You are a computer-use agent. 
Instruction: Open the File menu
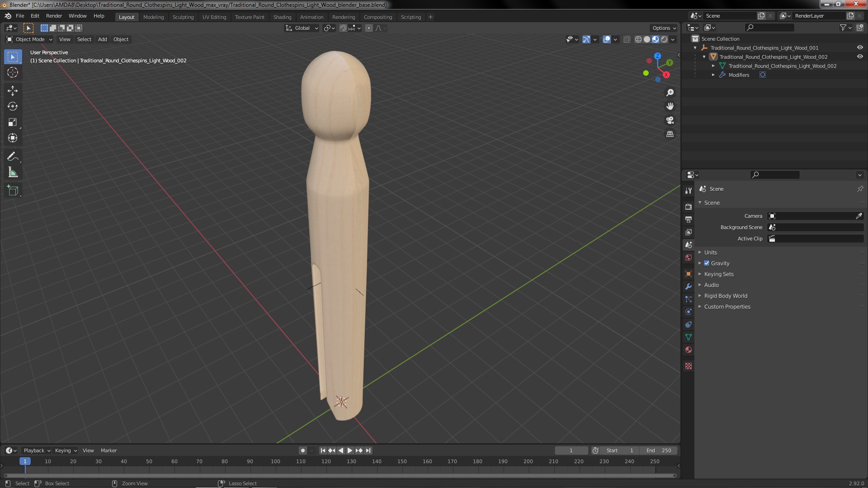click(x=20, y=16)
